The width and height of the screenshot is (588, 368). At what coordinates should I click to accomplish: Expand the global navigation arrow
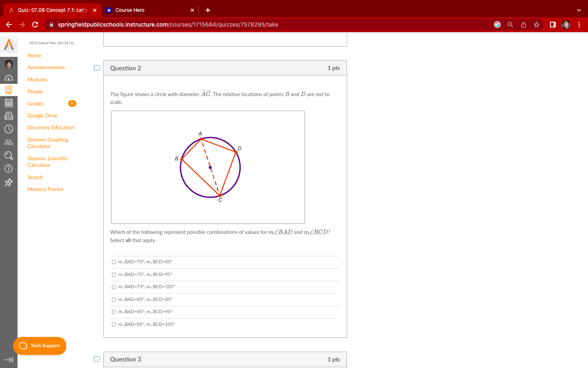9,360
